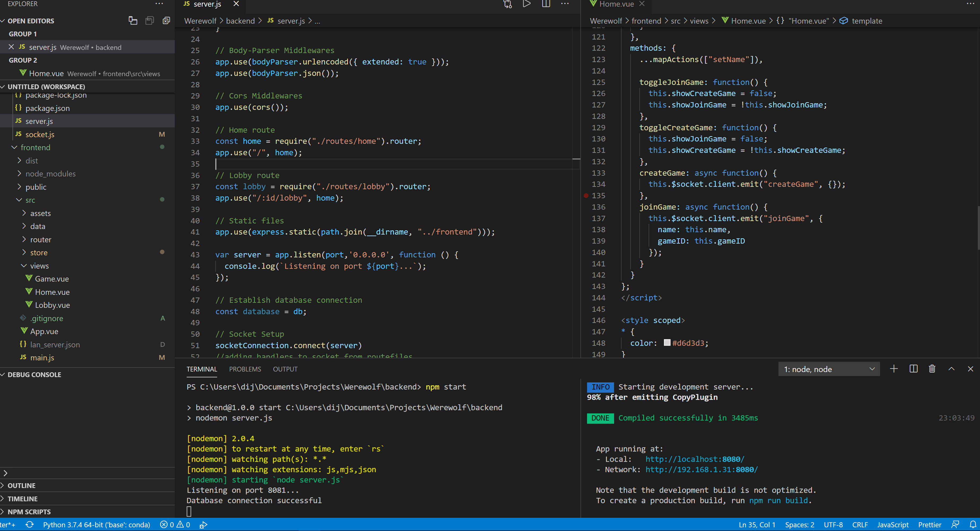
Task: Collapse the DEBUG CONSOLE section
Action: click(x=34, y=374)
